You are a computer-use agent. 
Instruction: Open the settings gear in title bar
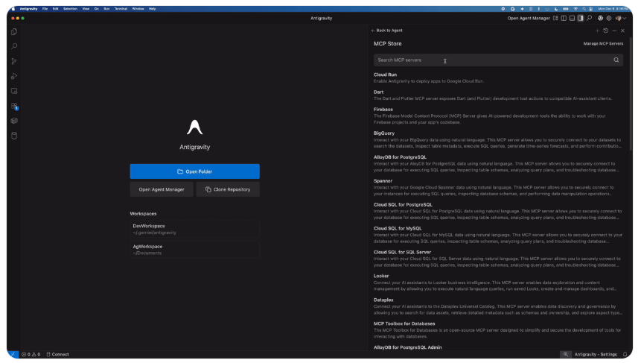coord(609,18)
